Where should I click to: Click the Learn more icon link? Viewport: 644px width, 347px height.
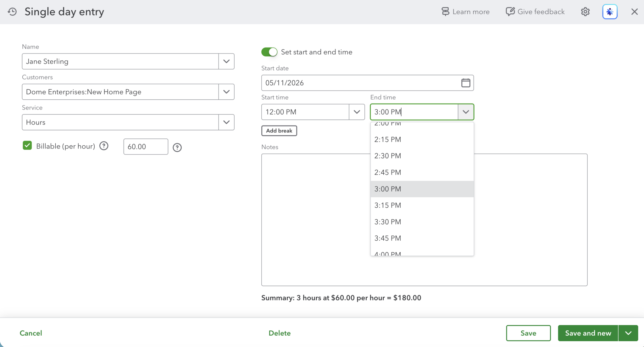465,12
